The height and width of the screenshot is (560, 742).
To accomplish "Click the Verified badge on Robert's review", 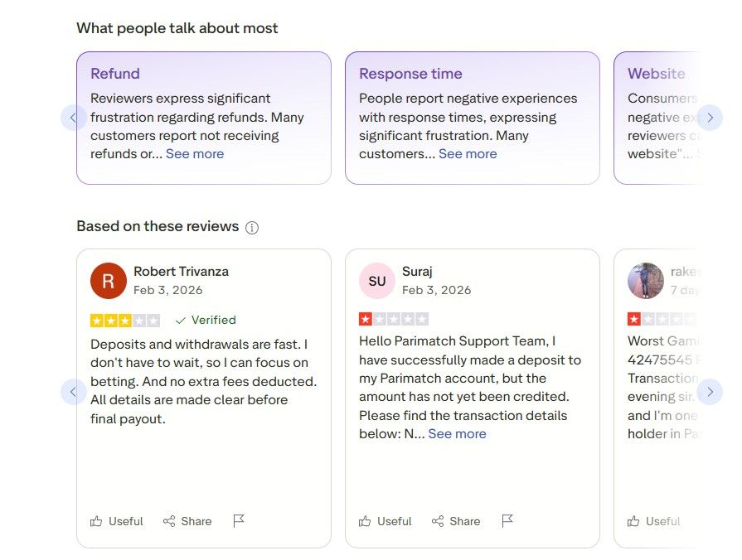I will coord(205,320).
